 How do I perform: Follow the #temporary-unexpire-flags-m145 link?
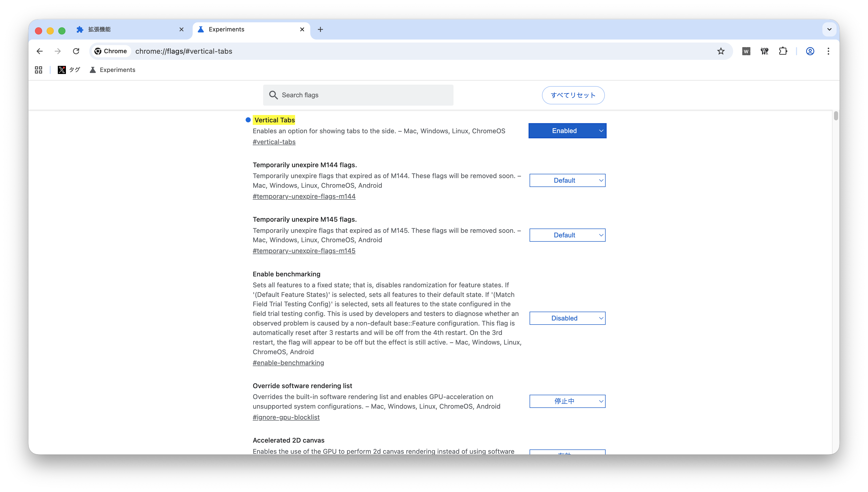click(x=304, y=251)
